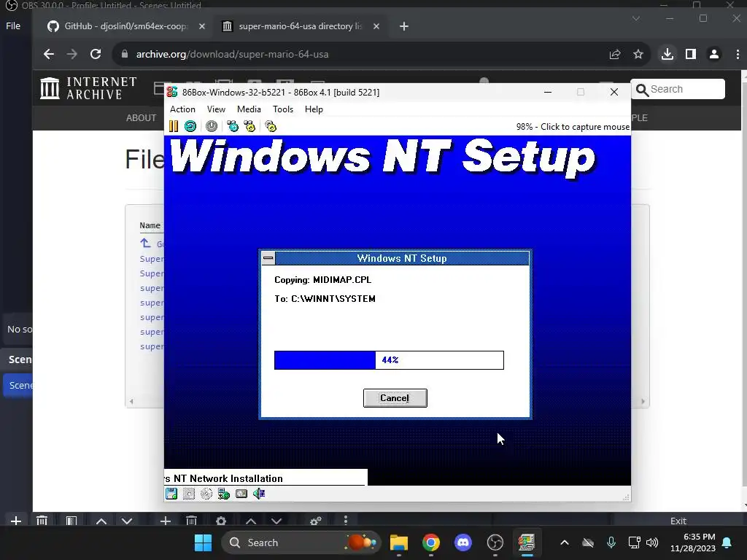Open Chrome three-dot menu
The image size is (747, 560).
click(738, 54)
